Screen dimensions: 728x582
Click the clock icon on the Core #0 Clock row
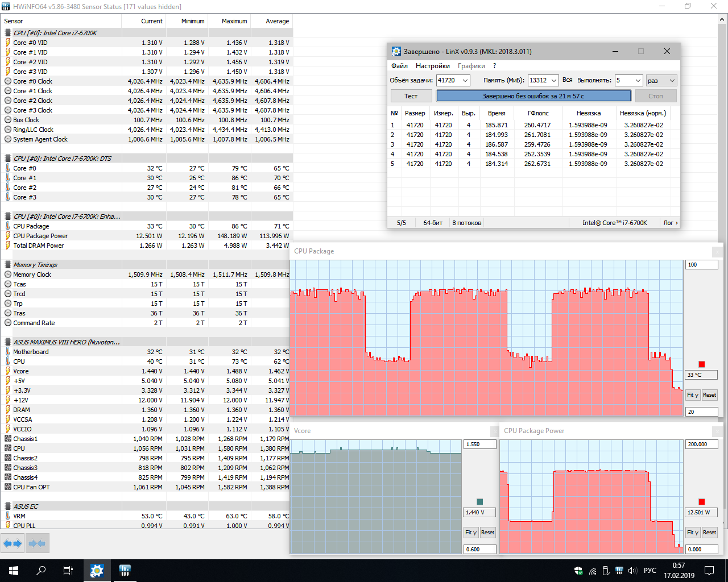[x=8, y=81]
